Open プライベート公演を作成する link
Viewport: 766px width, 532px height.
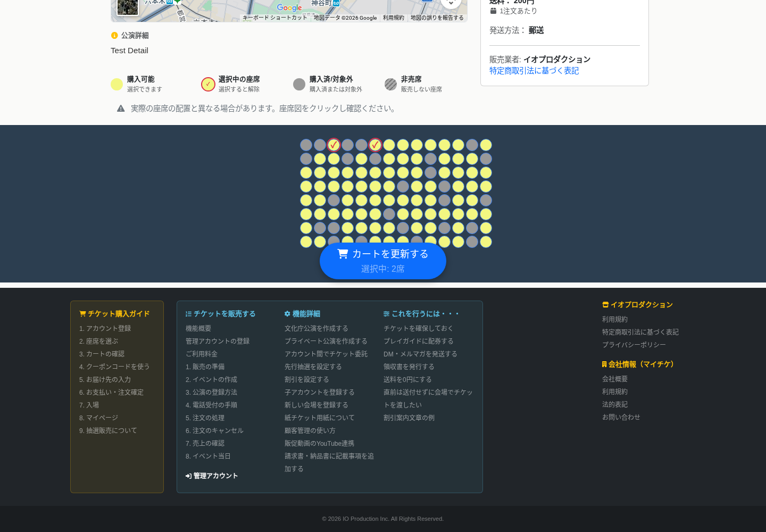tap(326, 342)
